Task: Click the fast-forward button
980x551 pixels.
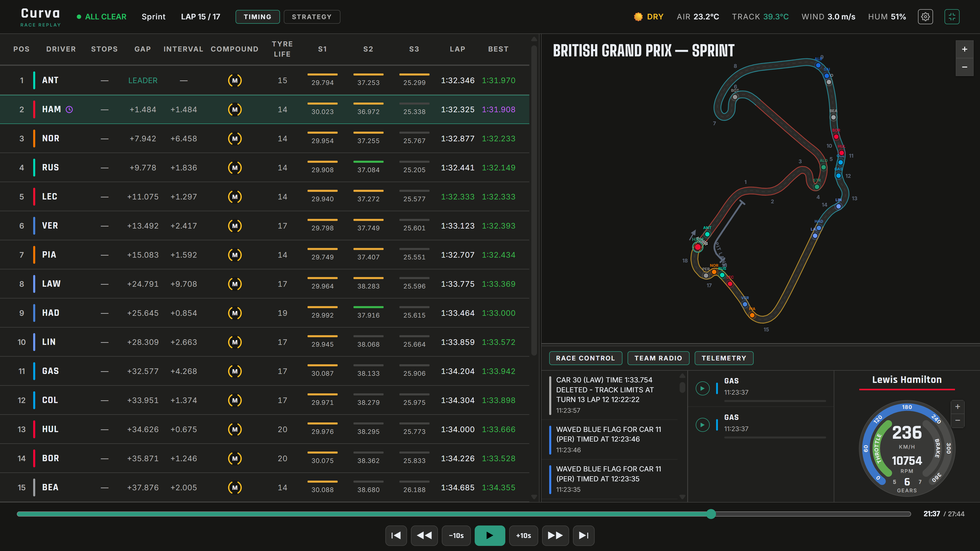Action: [x=555, y=535]
